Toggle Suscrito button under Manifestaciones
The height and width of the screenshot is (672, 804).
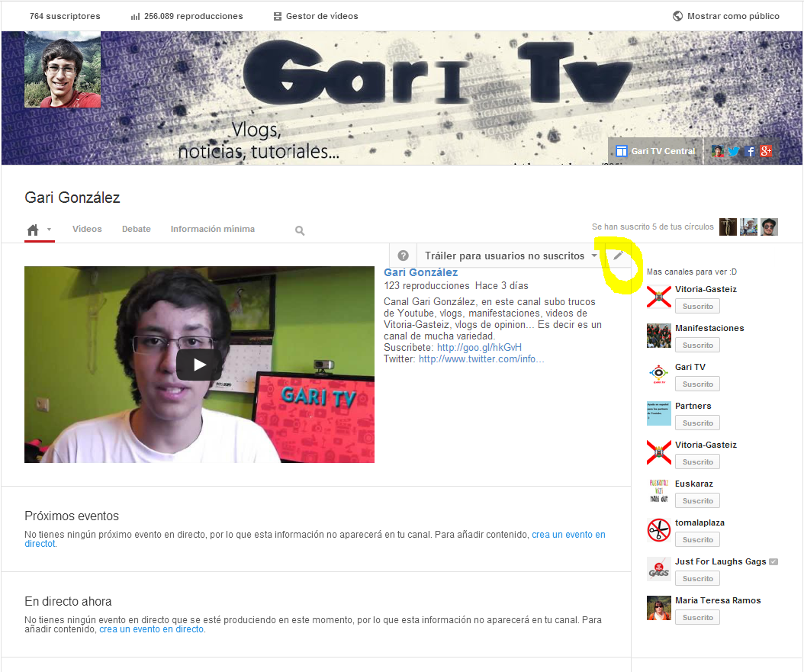698,345
